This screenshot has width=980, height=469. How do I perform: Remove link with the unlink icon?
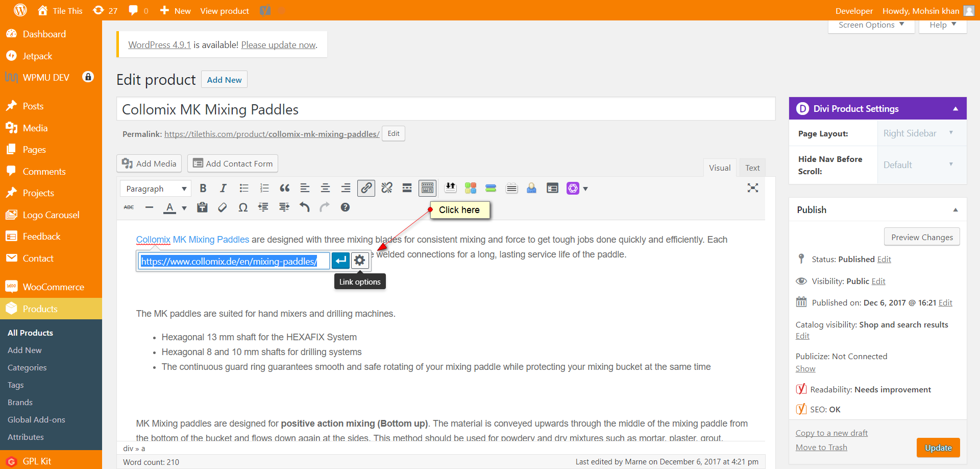coord(387,188)
